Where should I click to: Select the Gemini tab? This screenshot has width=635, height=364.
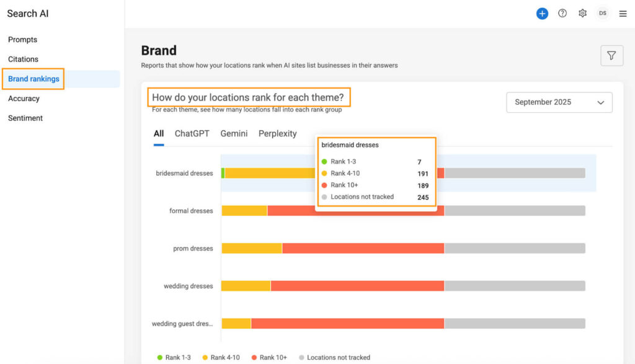(234, 133)
